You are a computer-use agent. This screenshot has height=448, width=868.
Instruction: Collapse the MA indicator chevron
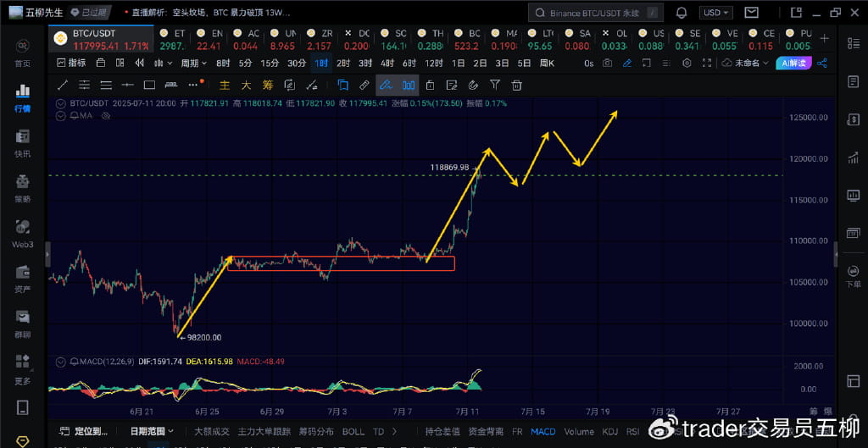coord(61,115)
